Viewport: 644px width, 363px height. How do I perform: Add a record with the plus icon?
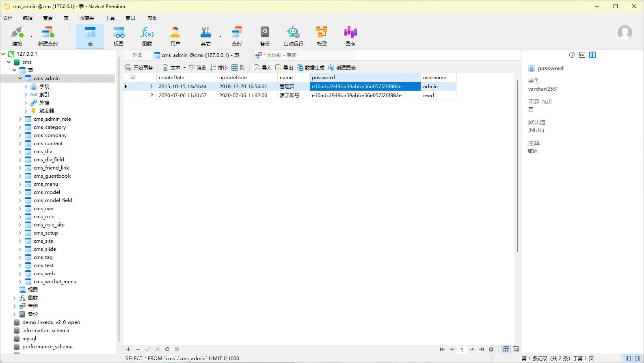[x=128, y=349]
